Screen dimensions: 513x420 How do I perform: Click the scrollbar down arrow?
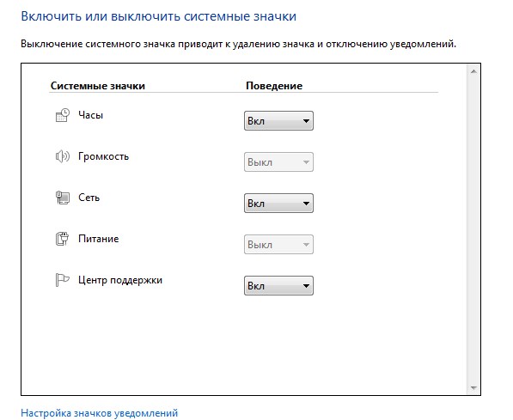tap(473, 388)
